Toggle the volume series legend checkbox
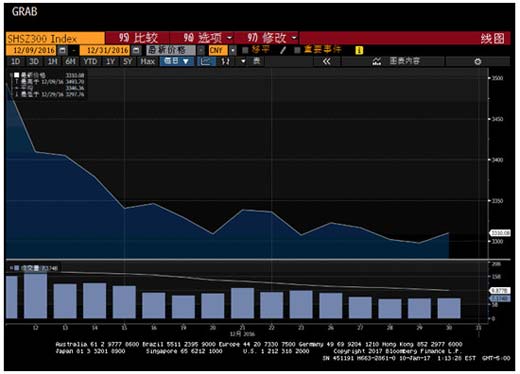 tap(16, 268)
